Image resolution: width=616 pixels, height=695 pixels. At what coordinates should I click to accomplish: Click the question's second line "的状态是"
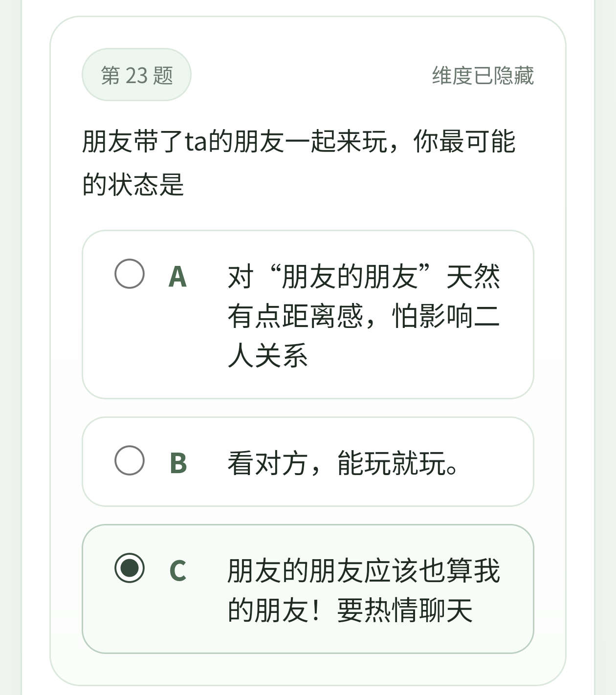coord(133,185)
